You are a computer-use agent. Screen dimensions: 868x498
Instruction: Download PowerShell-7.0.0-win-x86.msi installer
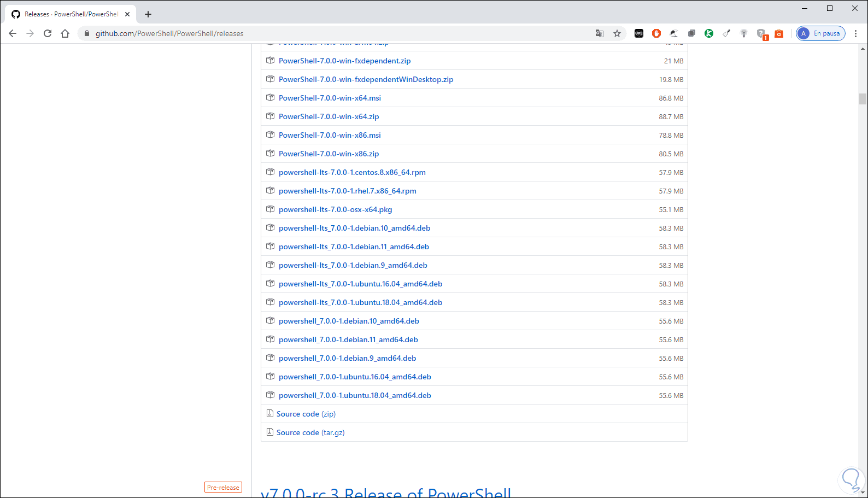(330, 135)
